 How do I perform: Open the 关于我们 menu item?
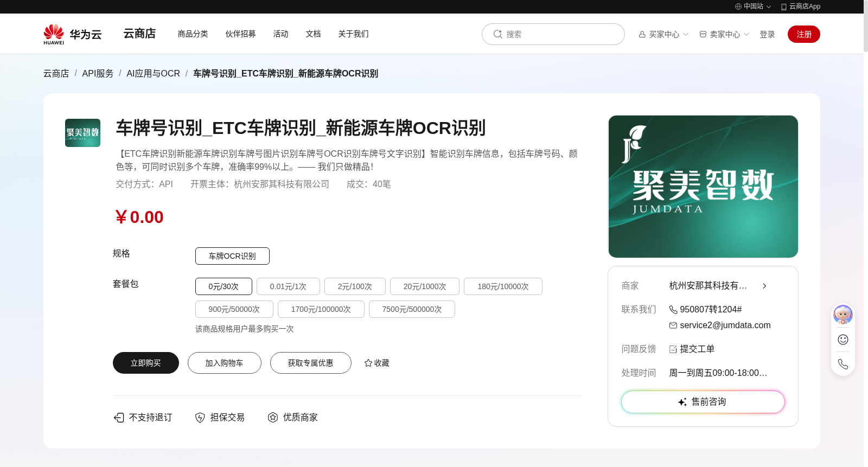point(353,34)
